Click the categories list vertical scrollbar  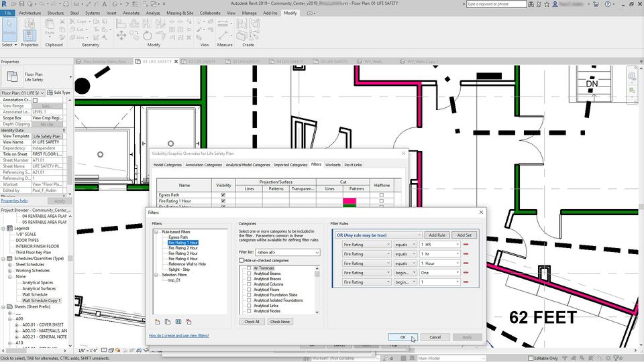tap(317, 290)
